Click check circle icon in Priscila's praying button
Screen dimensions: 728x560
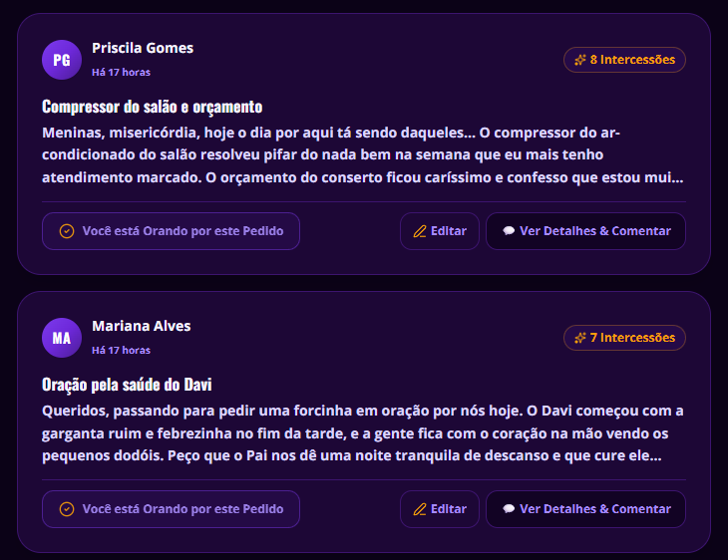coord(67,231)
